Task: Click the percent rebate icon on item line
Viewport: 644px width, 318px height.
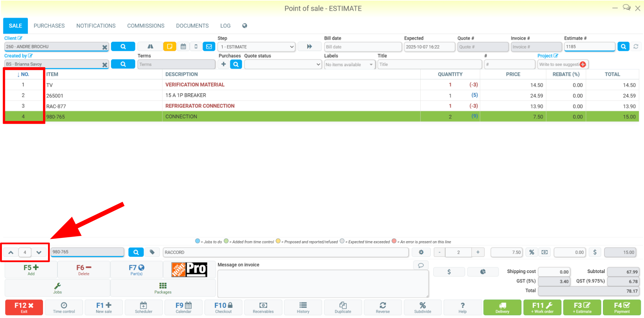Action: (531, 252)
